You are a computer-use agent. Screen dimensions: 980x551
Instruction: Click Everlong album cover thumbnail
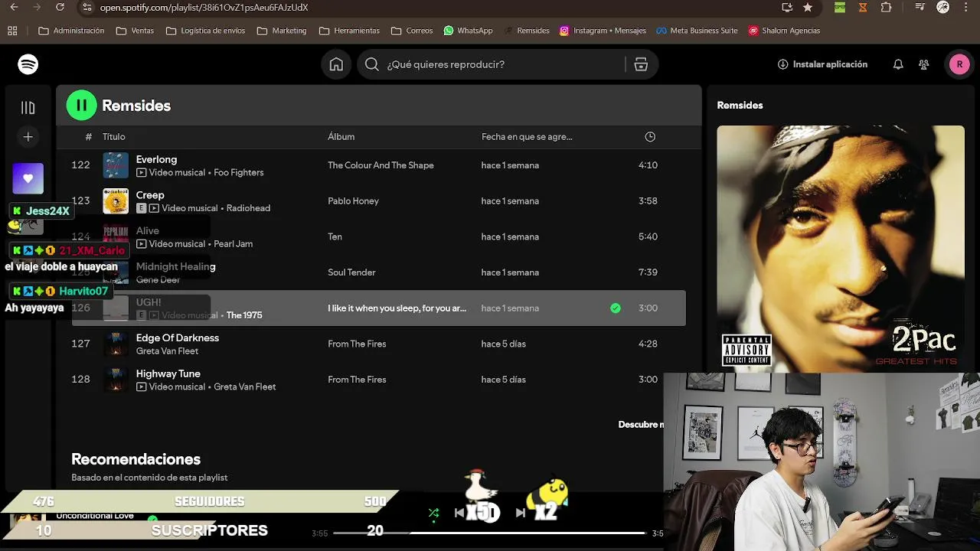pos(116,165)
